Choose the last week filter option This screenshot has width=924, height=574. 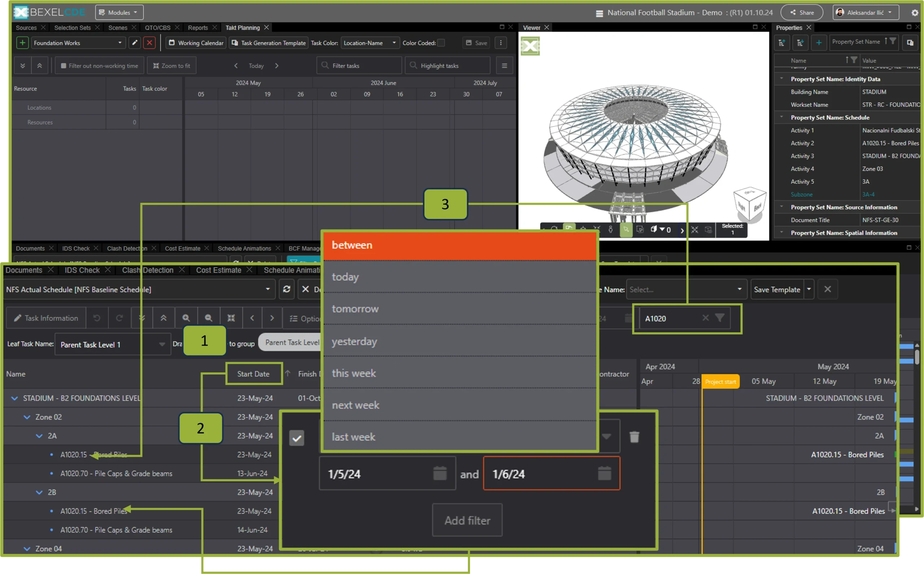(459, 436)
